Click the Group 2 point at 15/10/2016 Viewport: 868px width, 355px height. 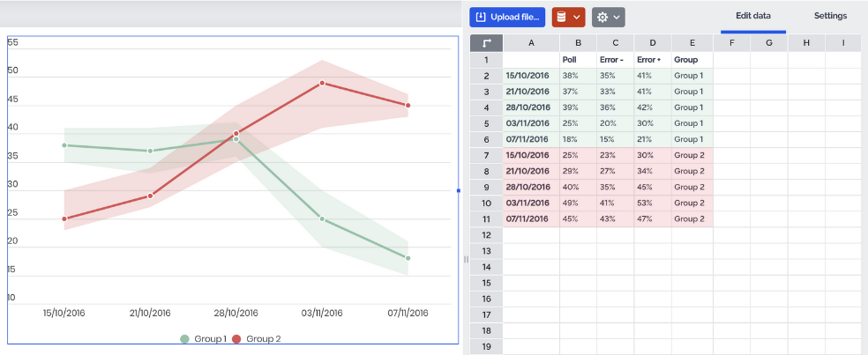[x=64, y=218]
